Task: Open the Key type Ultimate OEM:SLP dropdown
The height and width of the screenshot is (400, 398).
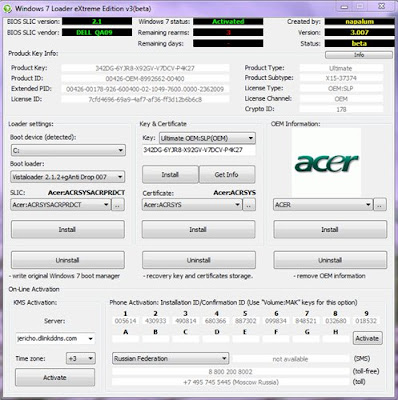Action: pos(207,138)
